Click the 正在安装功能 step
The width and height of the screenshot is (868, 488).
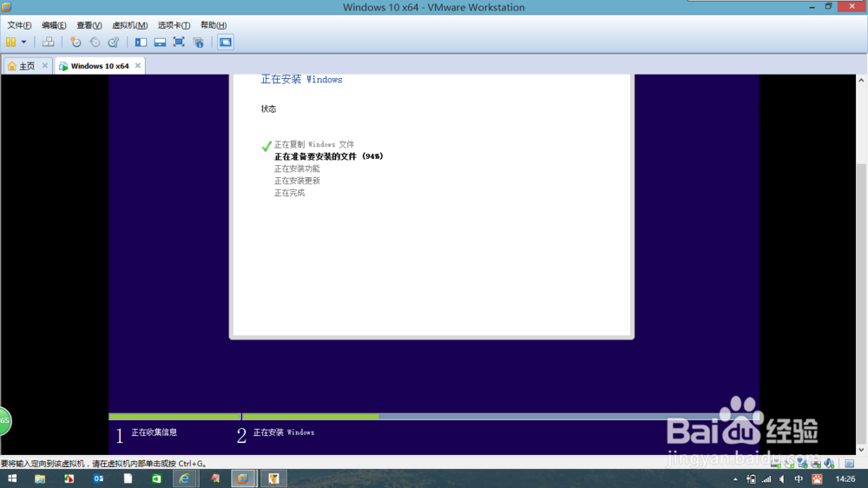point(297,168)
